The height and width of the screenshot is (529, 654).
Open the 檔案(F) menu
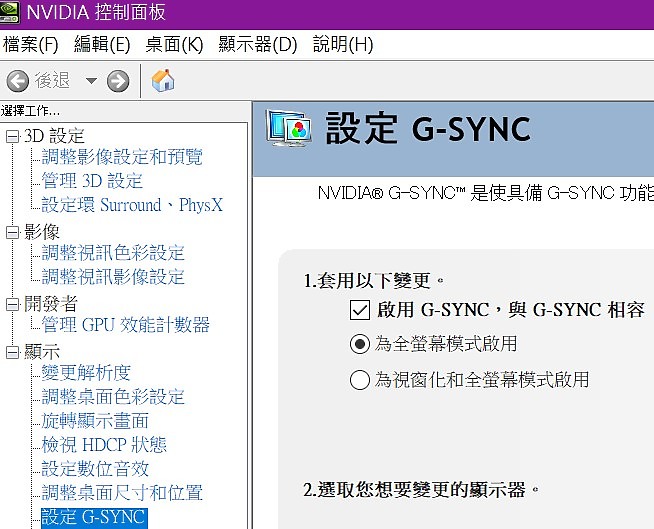pyautogui.click(x=30, y=44)
